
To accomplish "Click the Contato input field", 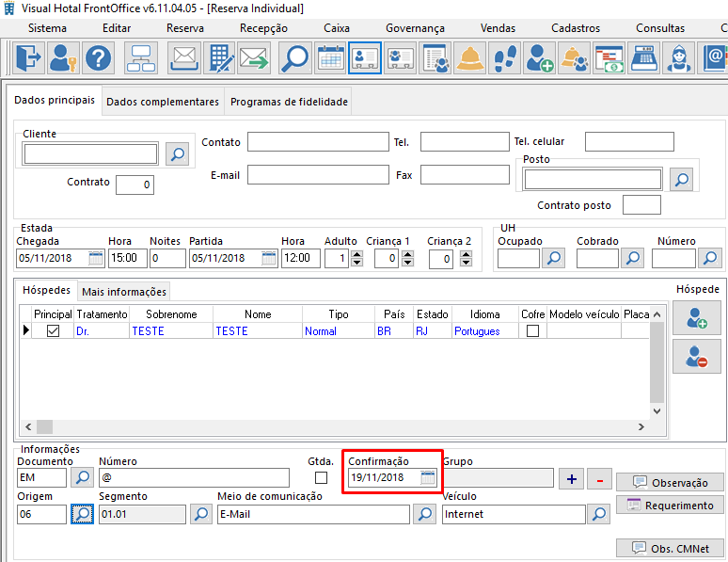I will click(318, 142).
